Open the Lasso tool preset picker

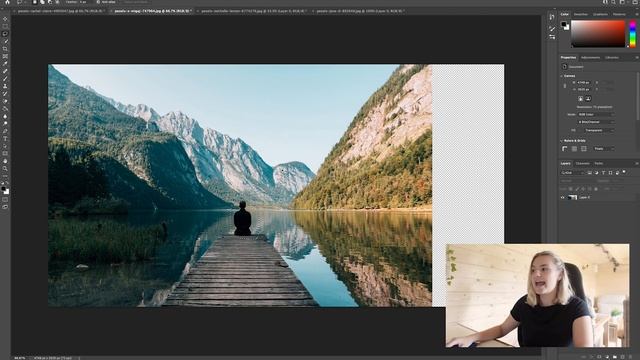point(20,2)
